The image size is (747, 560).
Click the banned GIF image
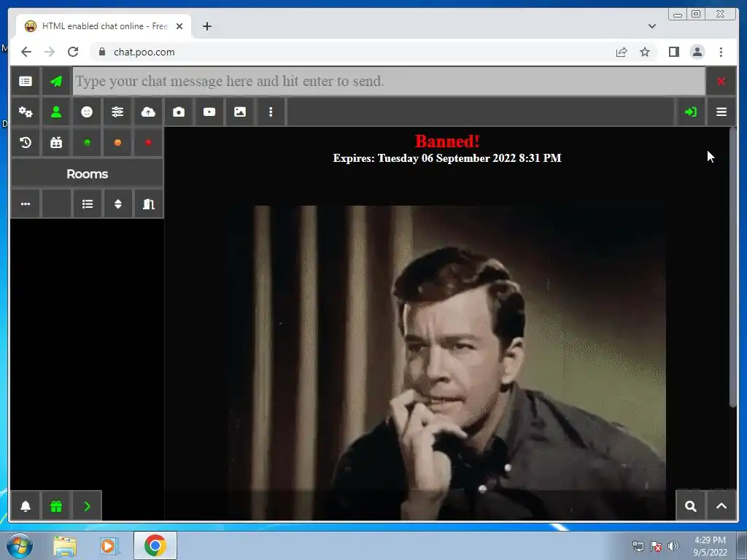point(447,362)
